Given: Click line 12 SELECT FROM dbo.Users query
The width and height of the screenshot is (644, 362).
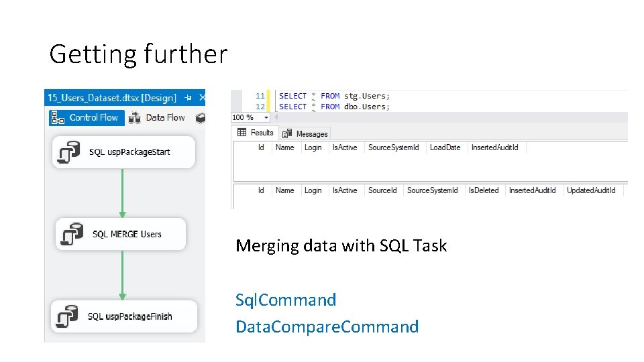Looking at the screenshot, I should coord(334,107).
